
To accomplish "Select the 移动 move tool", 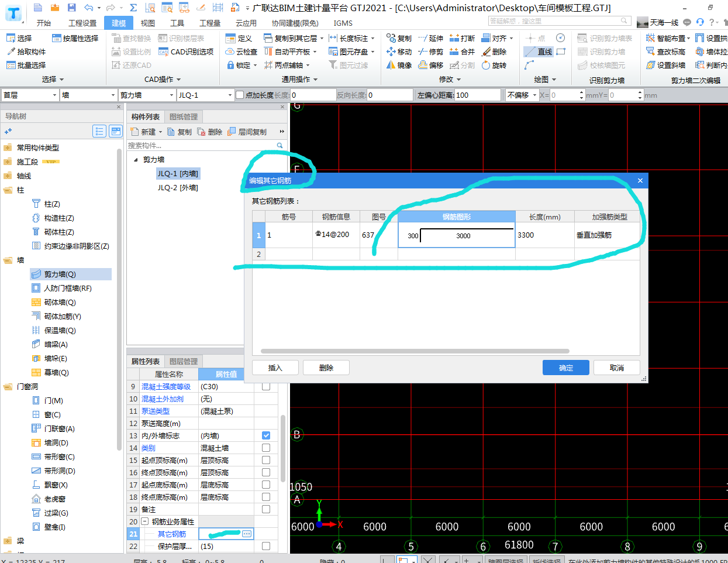I will pyautogui.click(x=399, y=52).
